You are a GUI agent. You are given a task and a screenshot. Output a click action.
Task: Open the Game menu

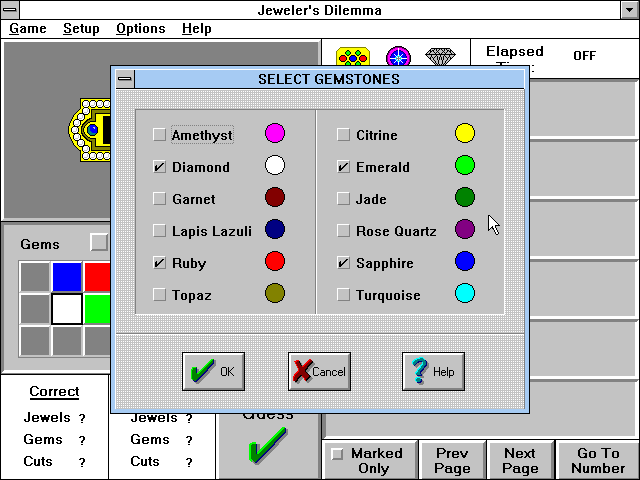pos(28,29)
